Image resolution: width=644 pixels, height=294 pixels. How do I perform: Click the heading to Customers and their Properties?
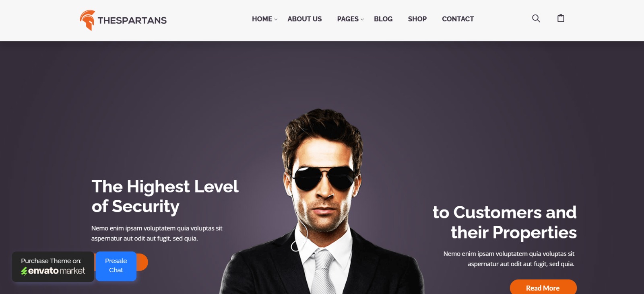tap(505, 222)
